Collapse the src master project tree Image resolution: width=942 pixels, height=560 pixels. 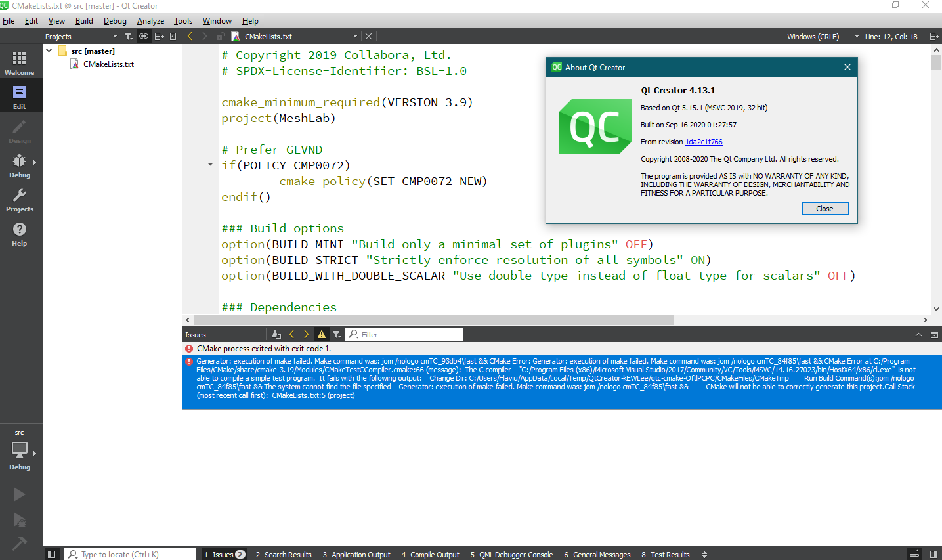click(49, 50)
